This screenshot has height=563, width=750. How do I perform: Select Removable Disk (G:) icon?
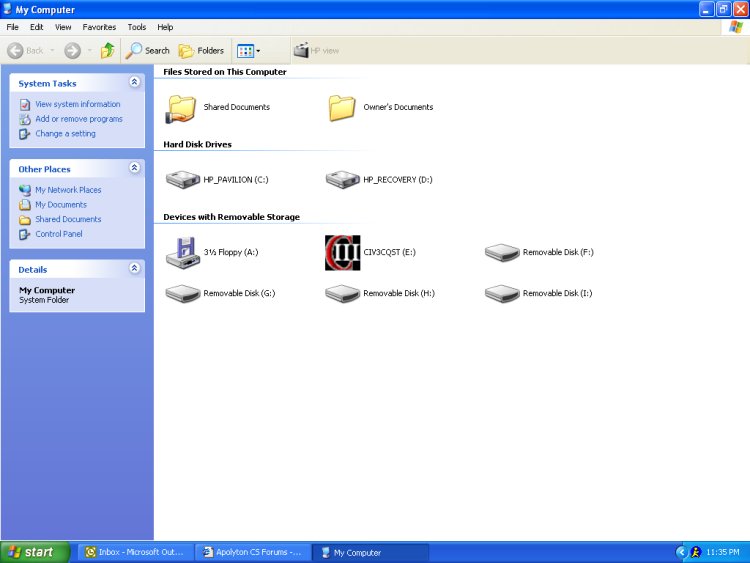[183, 294]
